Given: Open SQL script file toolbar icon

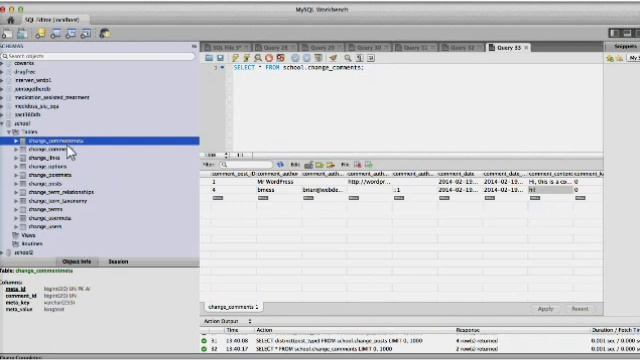Looking at the screenshot, I should [22, 34].
